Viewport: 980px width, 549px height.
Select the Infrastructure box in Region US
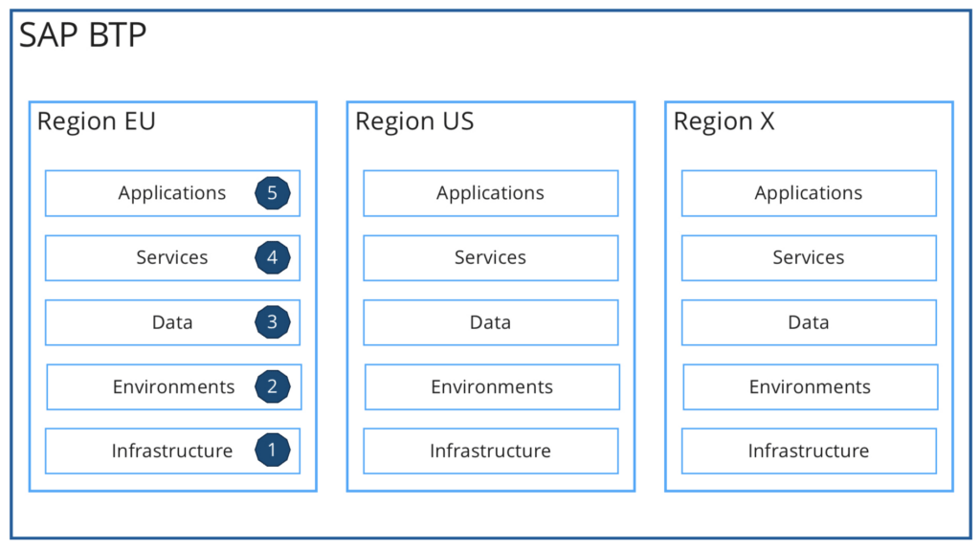coord(490,450)
